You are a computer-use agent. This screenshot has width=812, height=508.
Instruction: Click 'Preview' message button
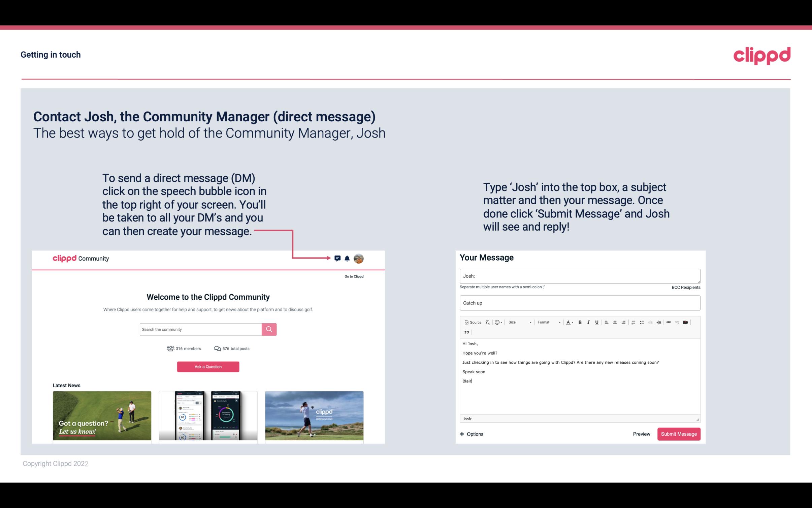[641, 434]
